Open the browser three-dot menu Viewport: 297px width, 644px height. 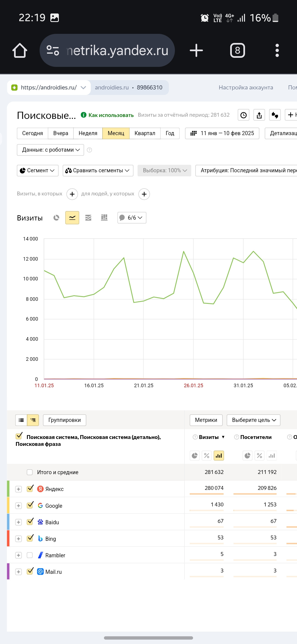(277, 50)
